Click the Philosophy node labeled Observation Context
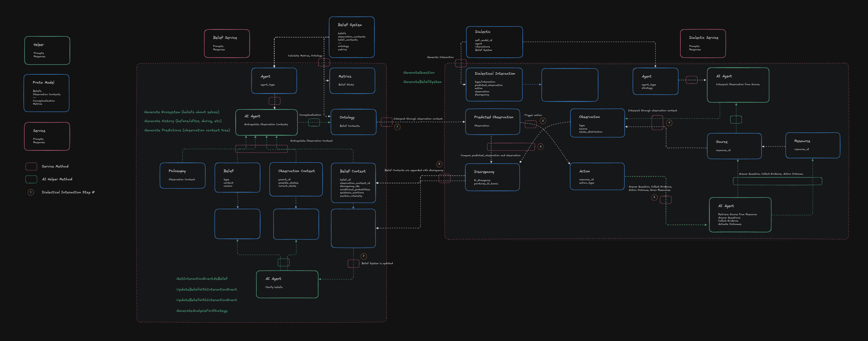868x341 pixels. point(182,175)
